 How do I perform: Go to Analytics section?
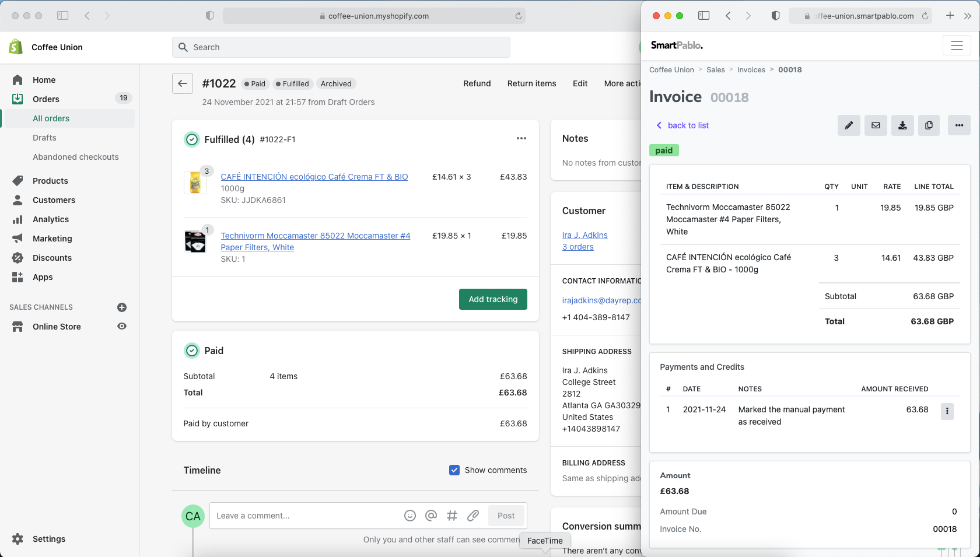[51, 219]
